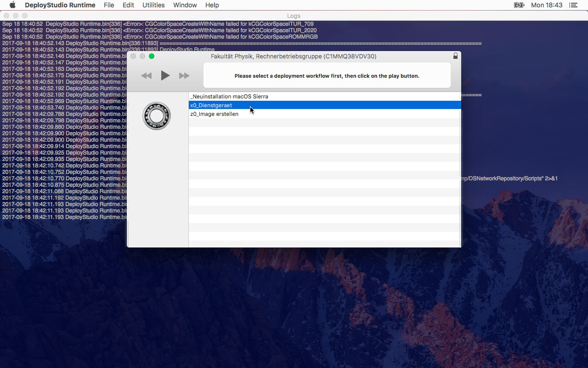
Task: Open the Utilities menu
Action: tap(153, 5)
